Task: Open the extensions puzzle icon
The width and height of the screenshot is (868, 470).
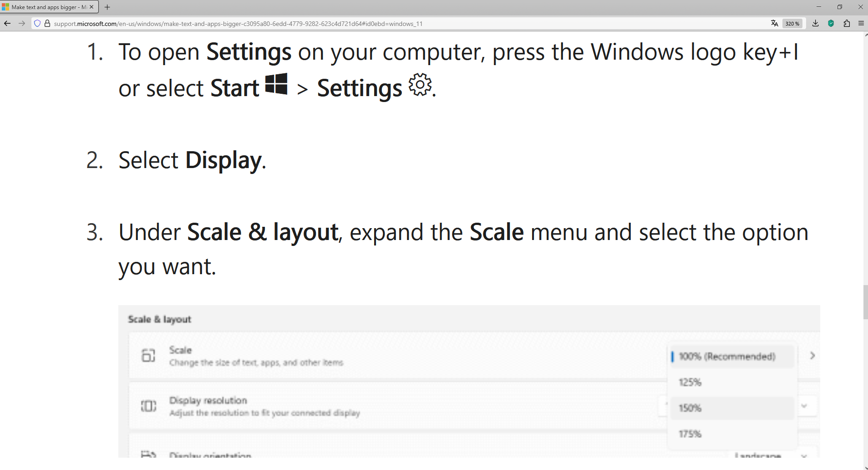Action: click(847, 24)
